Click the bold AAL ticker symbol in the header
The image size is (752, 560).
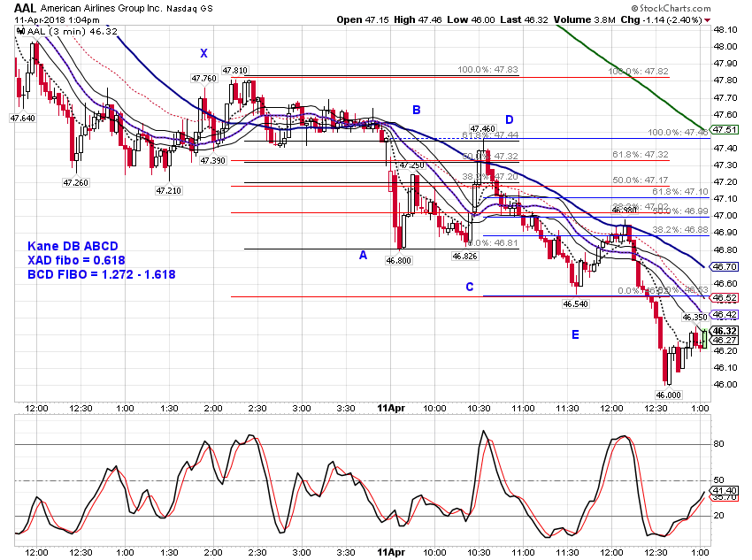point(25,8)
